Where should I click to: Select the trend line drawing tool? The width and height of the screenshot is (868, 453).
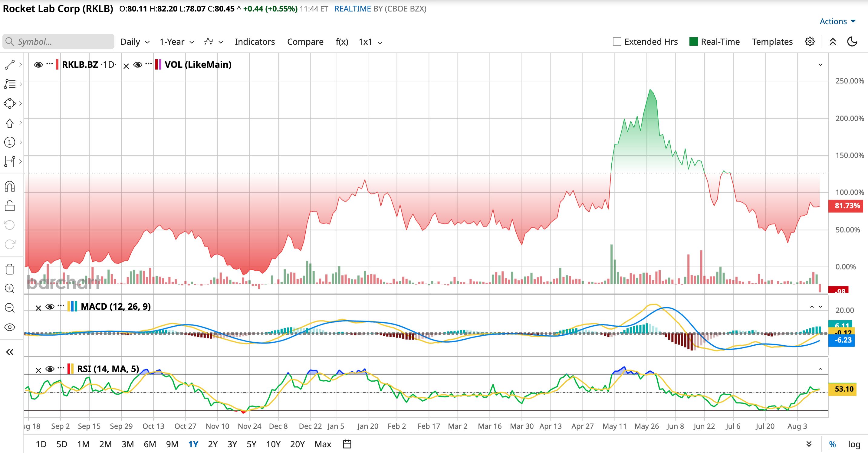point(9,65)
